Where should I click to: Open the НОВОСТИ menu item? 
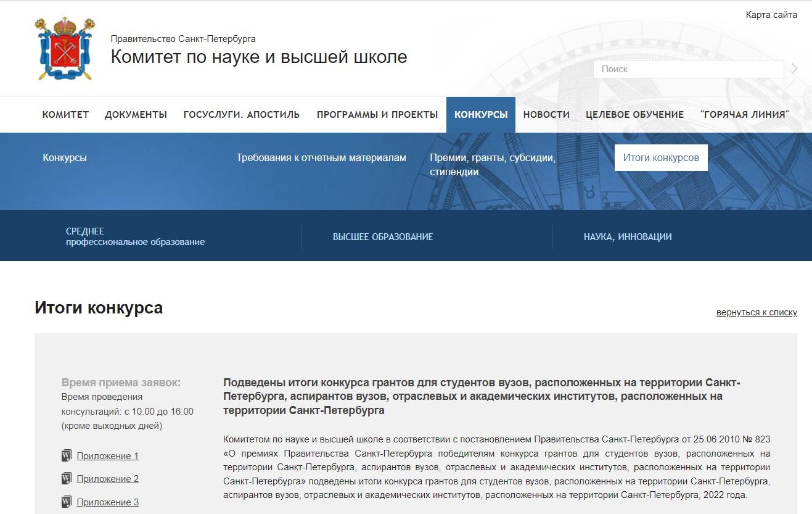pos(546,115)
